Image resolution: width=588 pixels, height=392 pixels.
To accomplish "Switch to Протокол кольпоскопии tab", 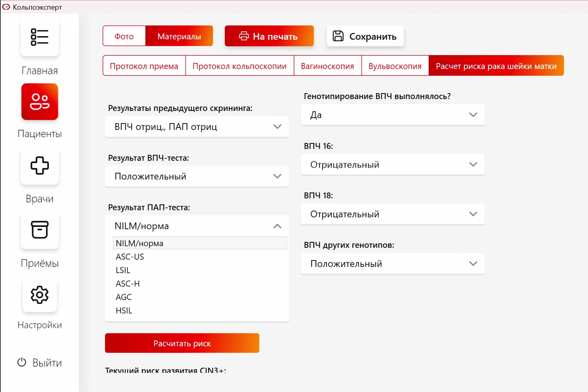I will coord(239,66).
